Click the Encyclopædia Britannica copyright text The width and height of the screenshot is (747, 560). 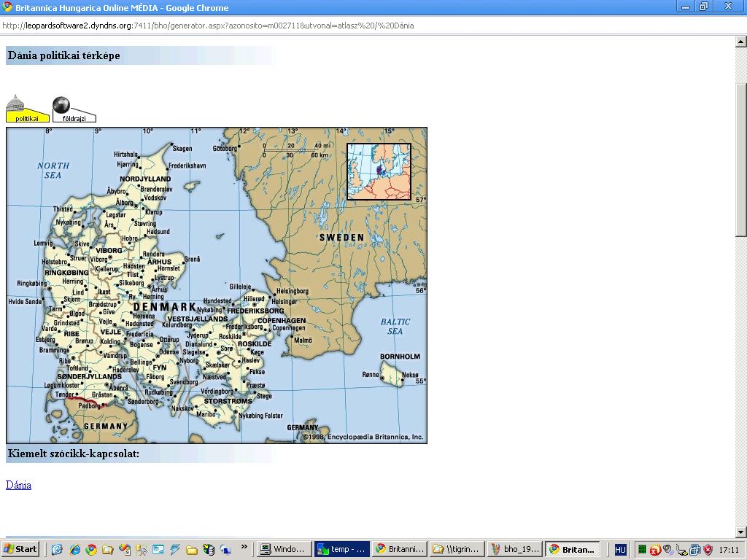point(363,437)
